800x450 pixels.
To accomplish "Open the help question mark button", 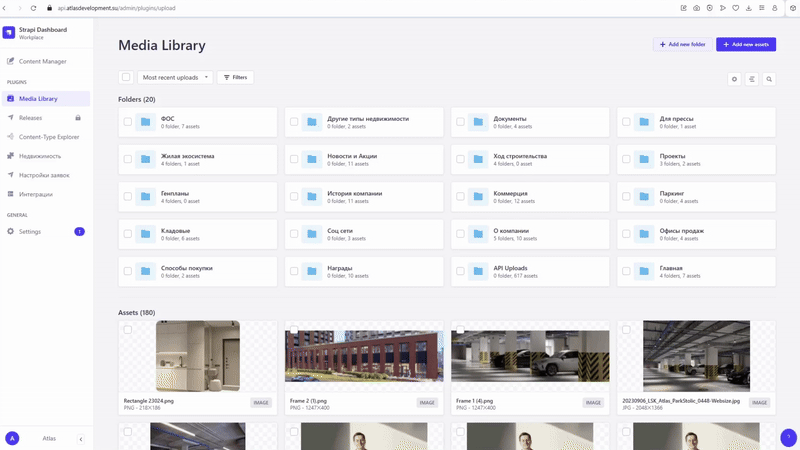I will pos(788,437).
